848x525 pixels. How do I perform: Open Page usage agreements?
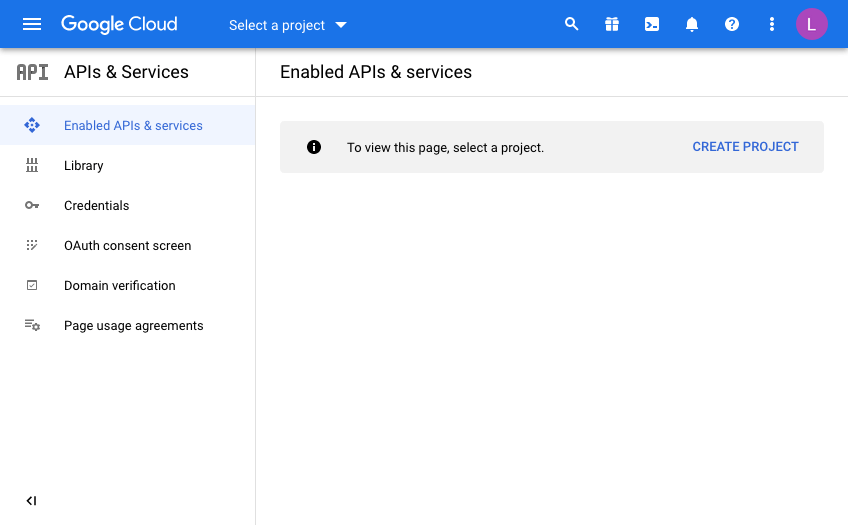coord(128,325)
